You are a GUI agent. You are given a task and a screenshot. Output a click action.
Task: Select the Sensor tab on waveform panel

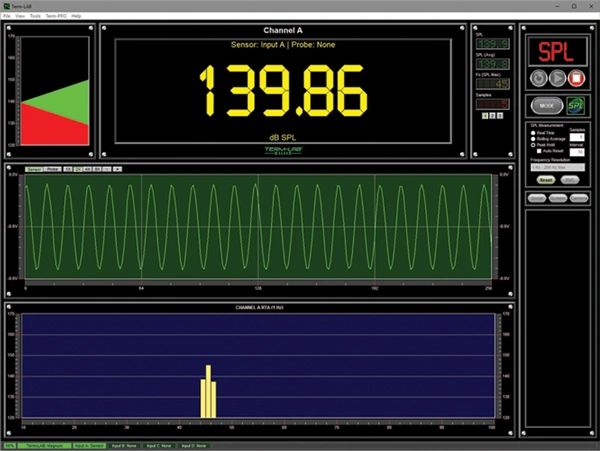click(34, 169)
